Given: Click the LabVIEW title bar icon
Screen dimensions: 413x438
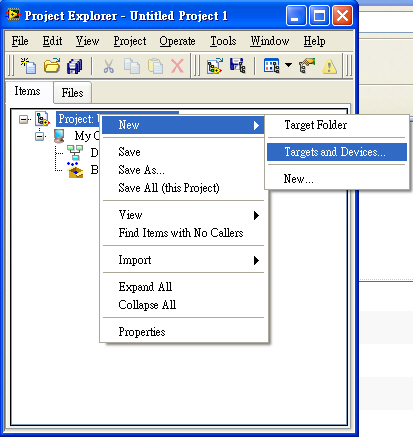Looking at the screenshot, I should pos(13,15).
